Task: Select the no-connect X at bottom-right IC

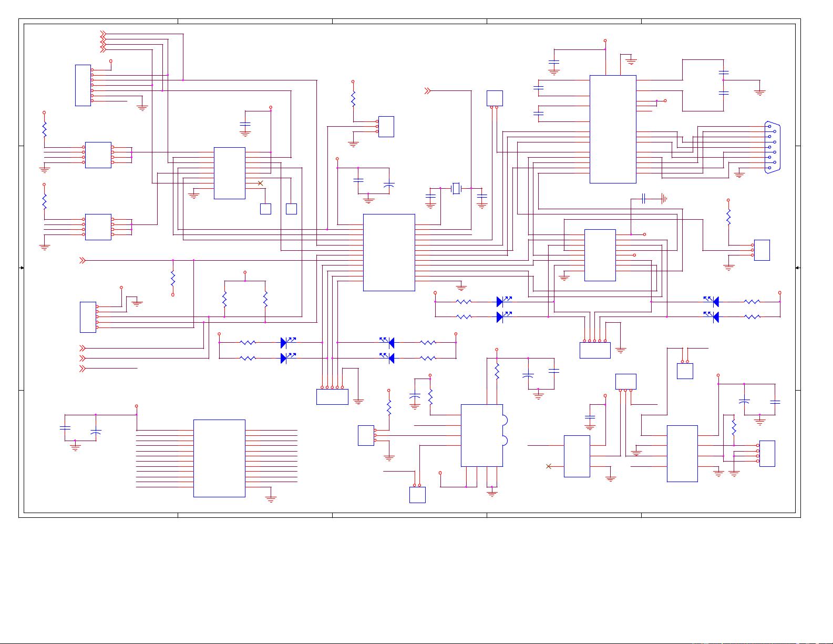Action: point(549,466)
